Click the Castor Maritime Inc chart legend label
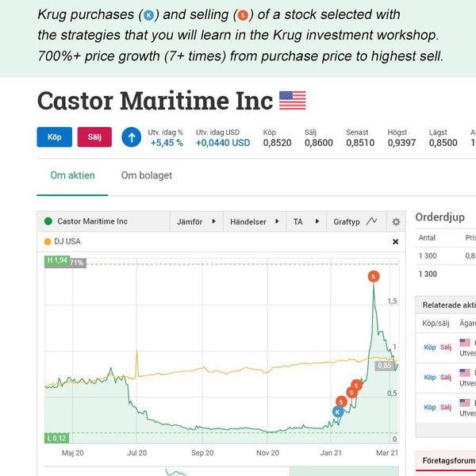Viewport: 476px width, 476px height. point(92,221)
